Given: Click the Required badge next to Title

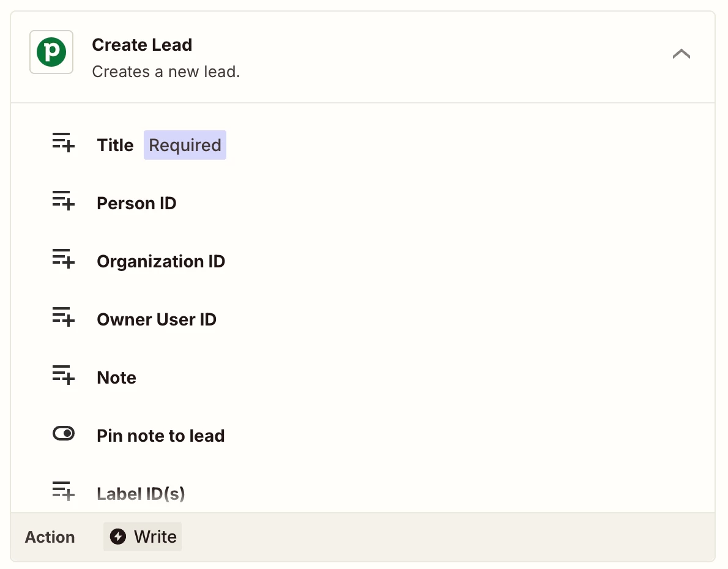Looking at the screenshot, I should coord(185,145).
